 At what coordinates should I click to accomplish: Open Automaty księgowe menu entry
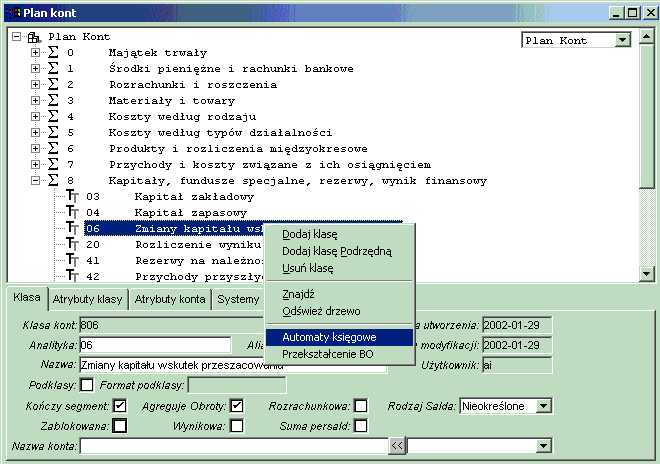[339, 337]
